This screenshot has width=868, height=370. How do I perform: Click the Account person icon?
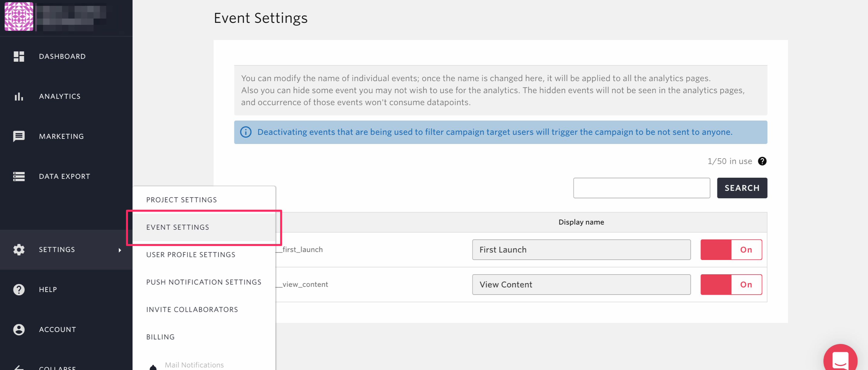point(19,330)
